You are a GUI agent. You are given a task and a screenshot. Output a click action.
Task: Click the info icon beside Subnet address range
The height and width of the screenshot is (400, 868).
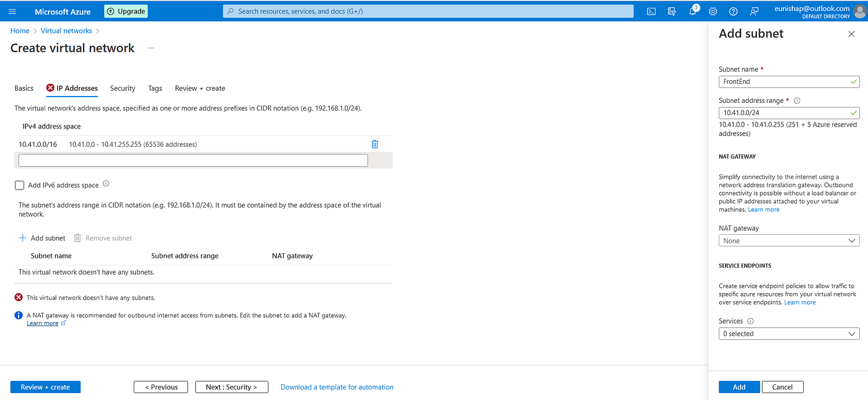(x=797, y=101)
